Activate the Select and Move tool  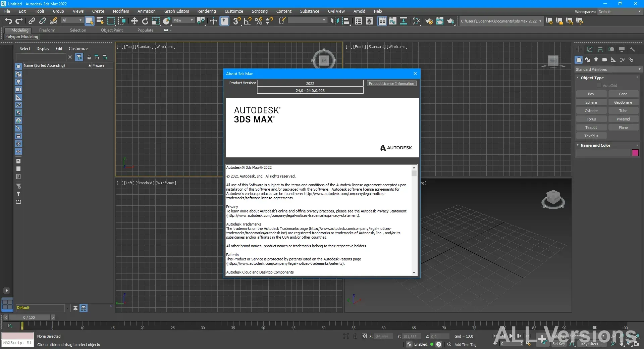134,21
